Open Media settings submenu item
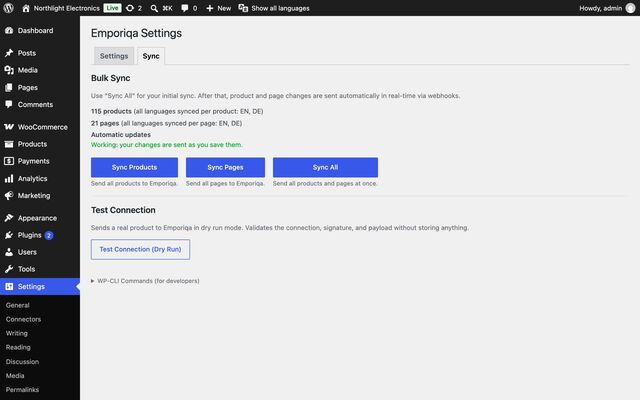Viewport: 640px width, 400px height. pyautogui.click(x=15, y=376)
